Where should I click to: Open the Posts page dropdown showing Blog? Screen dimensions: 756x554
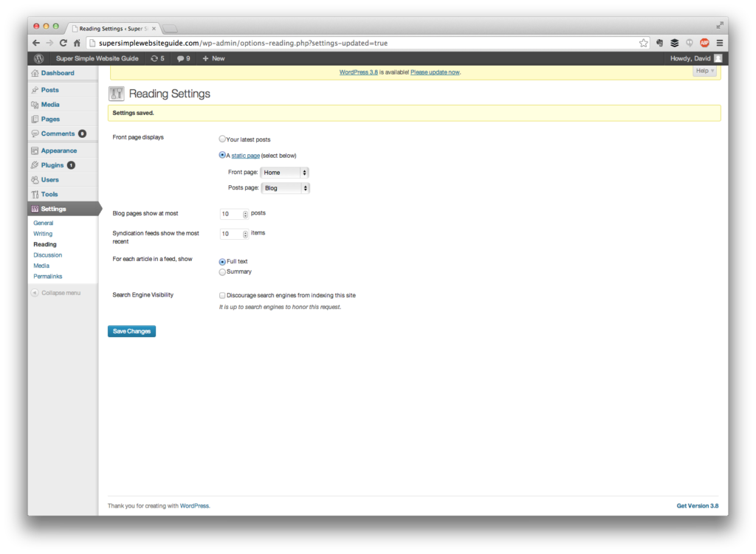pyautogui.click(x=286, y=188)
